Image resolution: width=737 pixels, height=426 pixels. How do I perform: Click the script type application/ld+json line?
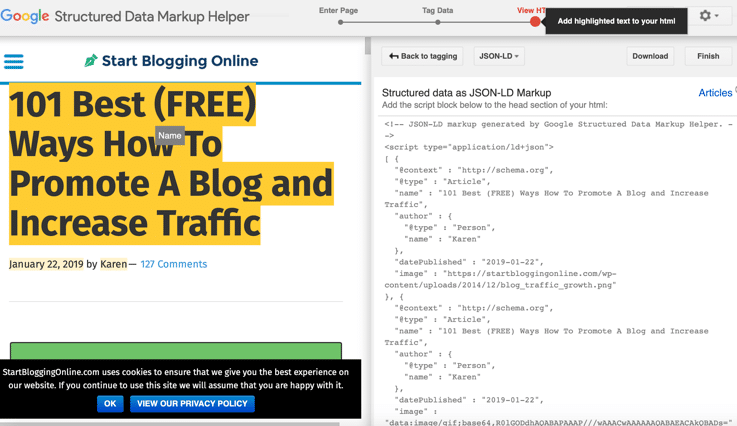point(469,147)
